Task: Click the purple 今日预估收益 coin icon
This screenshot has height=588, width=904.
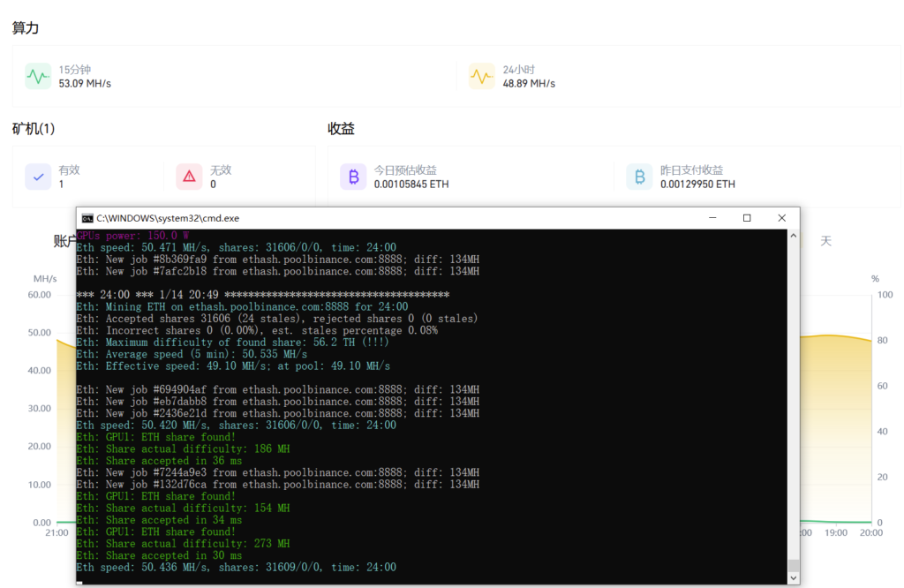Action: point(353,177)
